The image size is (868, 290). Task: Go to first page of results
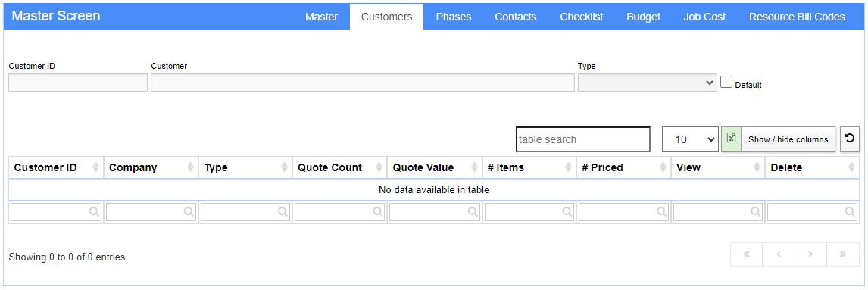pyautogui.click(x=746, y=254)
